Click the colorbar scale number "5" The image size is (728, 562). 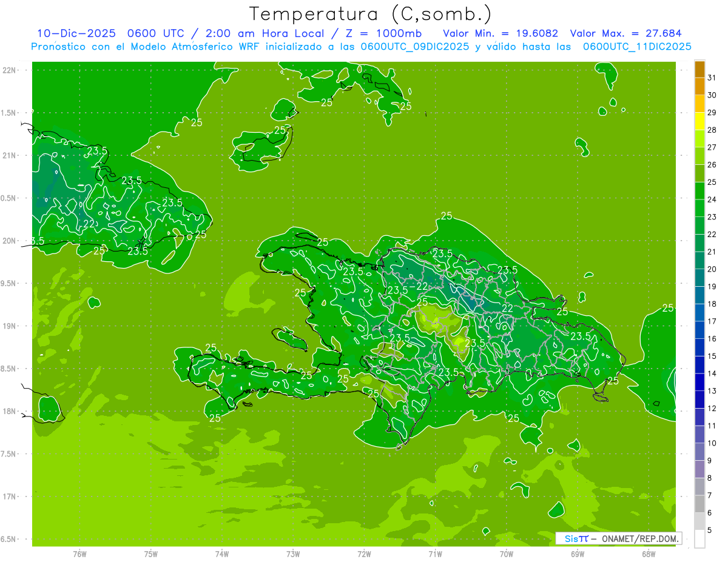(710, 530)
